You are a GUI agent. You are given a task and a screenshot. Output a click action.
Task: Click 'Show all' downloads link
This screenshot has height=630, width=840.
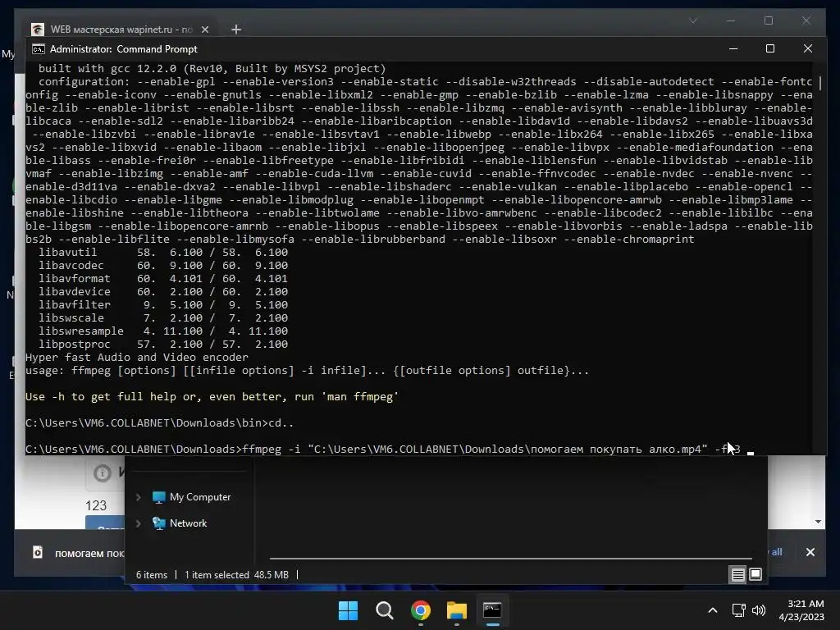pos(775,552)
